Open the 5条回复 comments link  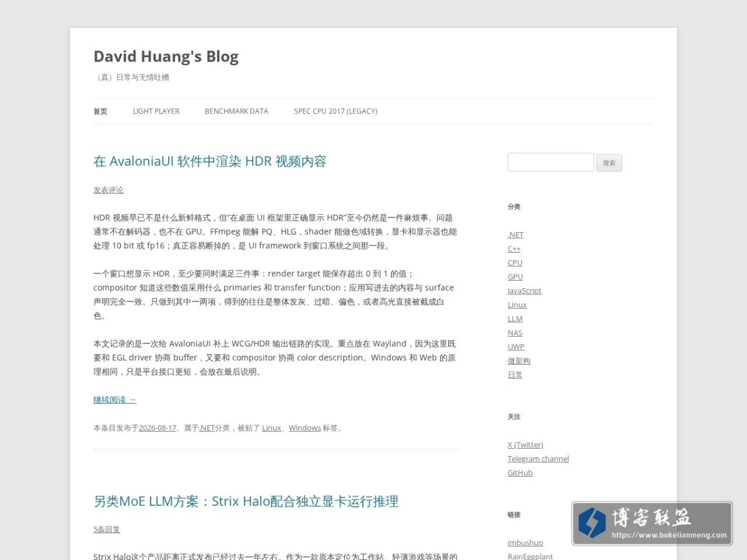pyautogui.click(x=106, y=530)
